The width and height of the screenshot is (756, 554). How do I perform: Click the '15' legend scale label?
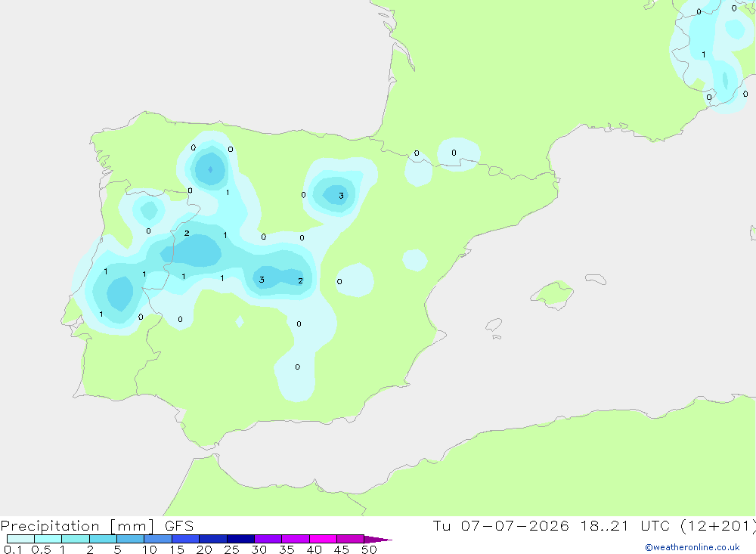coord(177,549)
